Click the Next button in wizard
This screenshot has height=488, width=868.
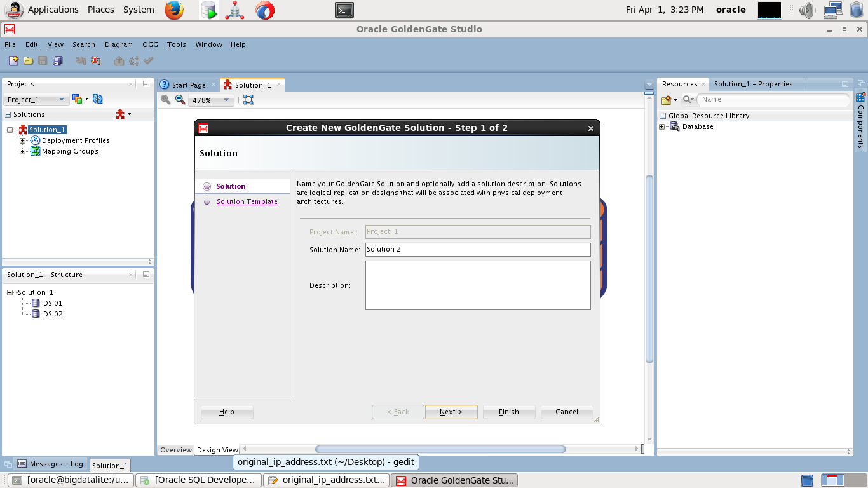[451, 412]
